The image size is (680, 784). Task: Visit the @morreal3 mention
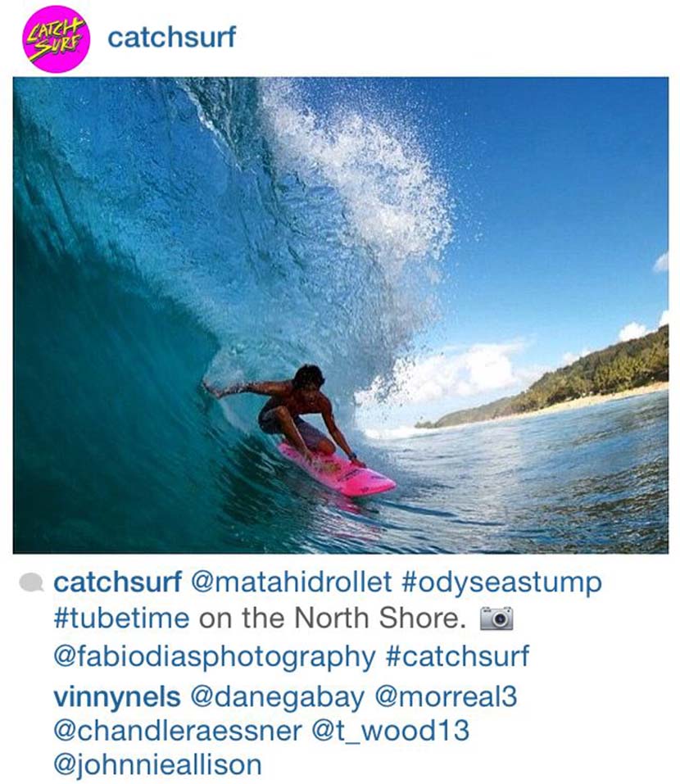(x=446, y=697)
